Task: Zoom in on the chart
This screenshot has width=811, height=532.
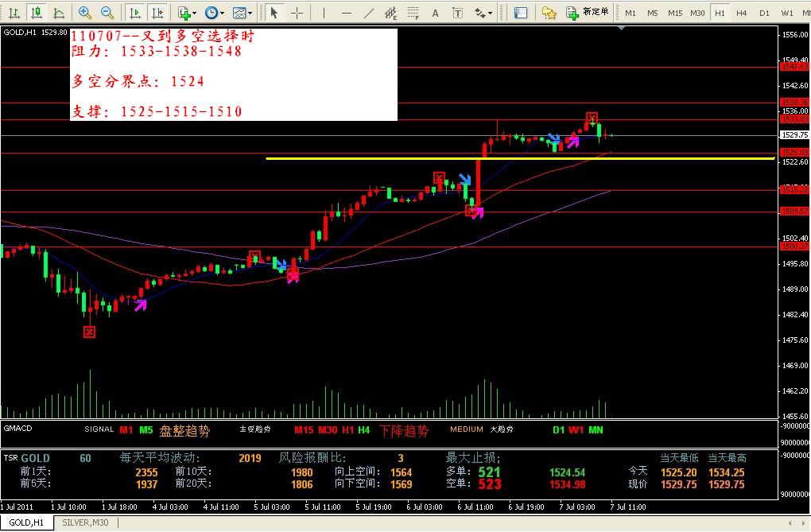Action: (x=85, y=13)
